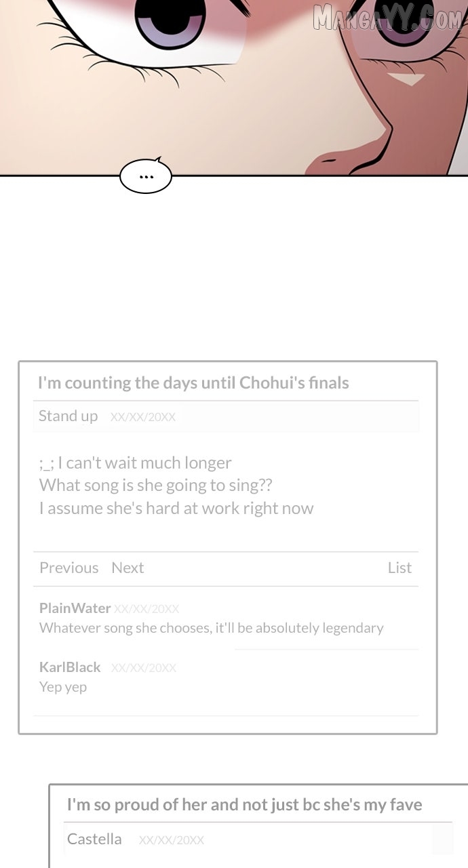Click the MangaYY.com watermark logo
This screenshot has height=868, width=468.
387,17
